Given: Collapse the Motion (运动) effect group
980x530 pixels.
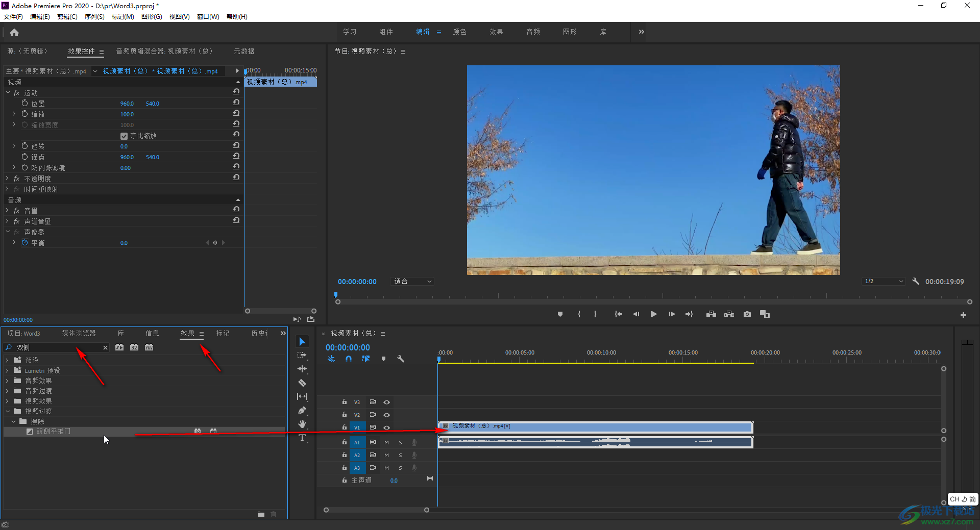Looking at the screenshot, I should point(8,92).
